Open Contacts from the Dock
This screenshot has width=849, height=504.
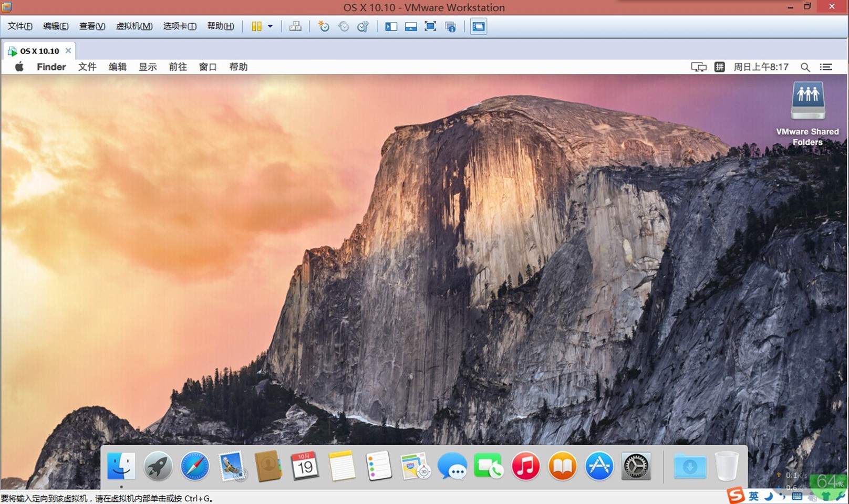[x=268, y=466]
